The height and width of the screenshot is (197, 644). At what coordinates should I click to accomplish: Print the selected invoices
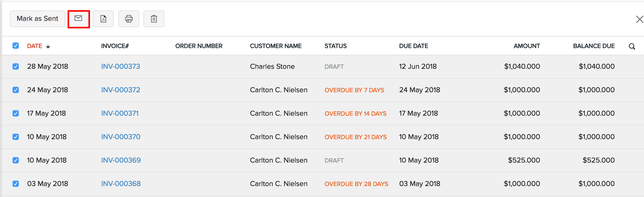point(129,19)
